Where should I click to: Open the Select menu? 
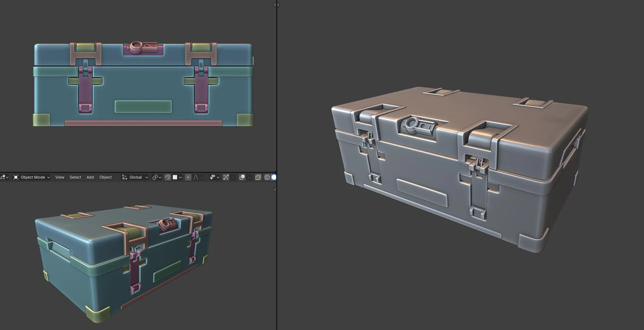tap(75, 177)
